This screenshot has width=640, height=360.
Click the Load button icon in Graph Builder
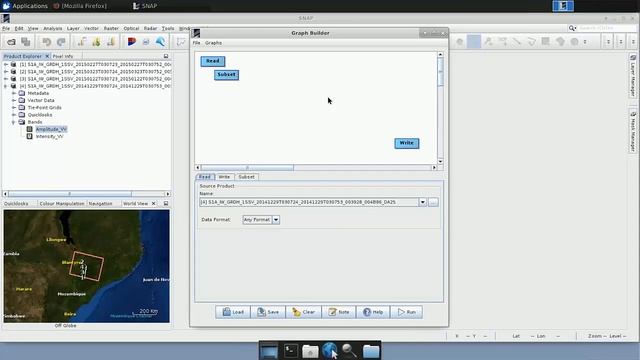227,312
